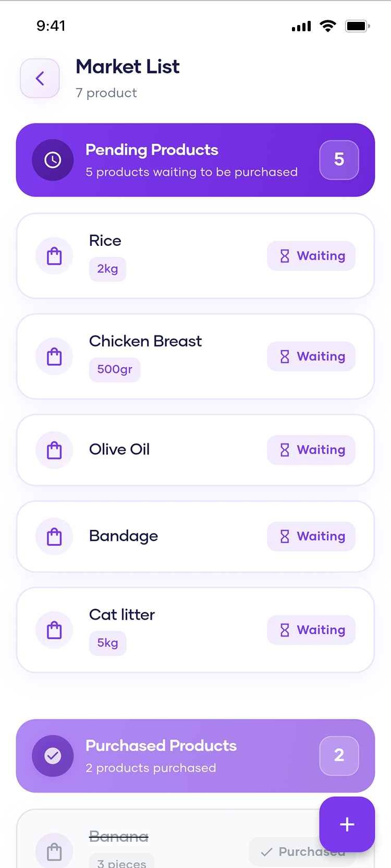Open the Olive Oil product name

coord(119,449)
